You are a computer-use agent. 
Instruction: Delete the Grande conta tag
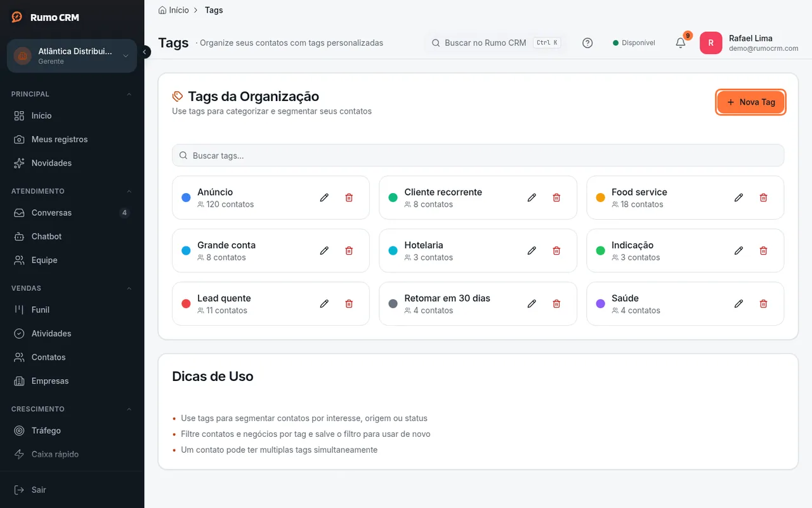[349, 251]
